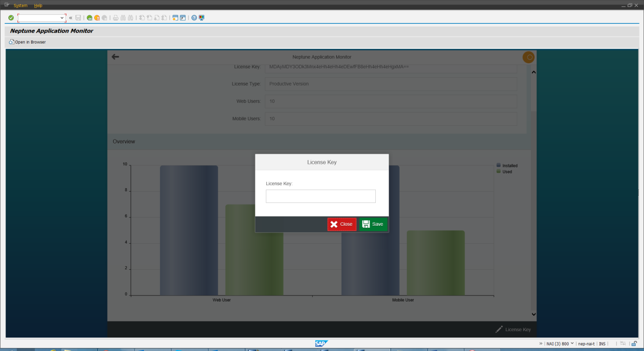Toggle the Used legend entry
The height and width of the screenshot is (351, 644).
coord(507,171)
